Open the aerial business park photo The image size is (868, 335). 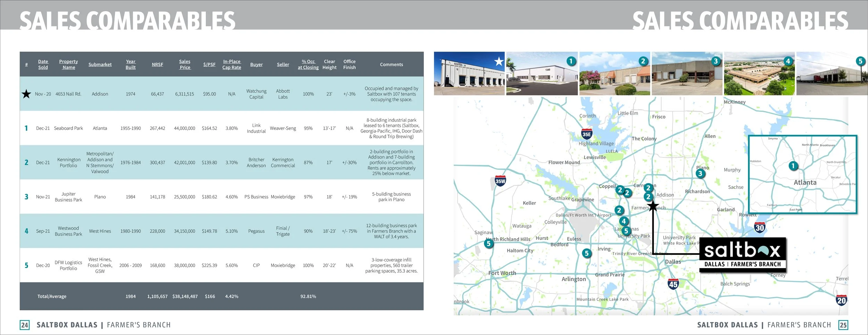click(x=759, y=74)
